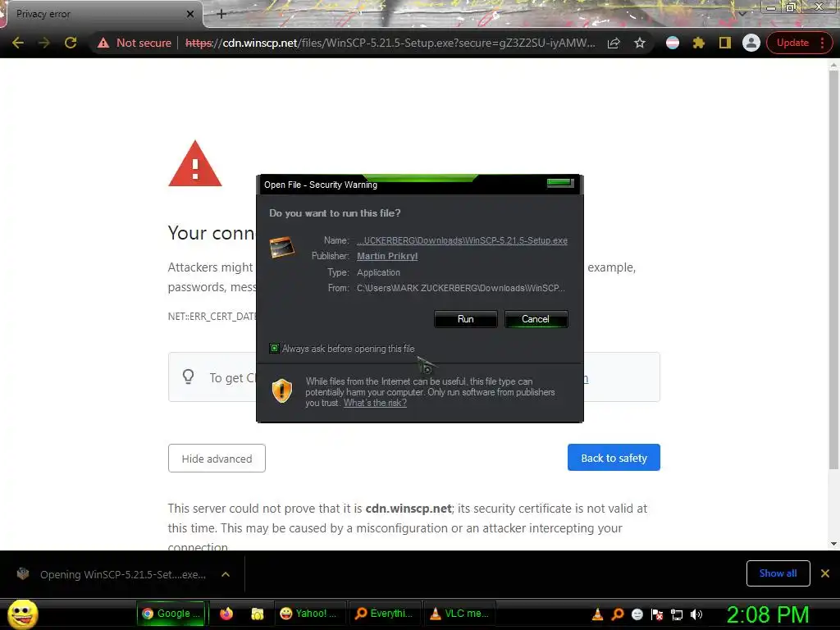
Task: Click the shield warning icon in dialog
Action: (x=282, y=390)
